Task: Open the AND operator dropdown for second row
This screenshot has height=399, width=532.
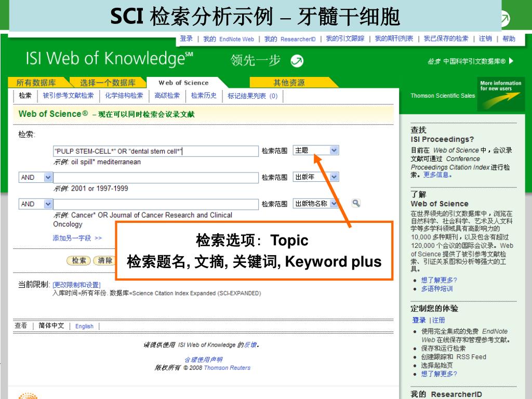Action: pos(36,177)
